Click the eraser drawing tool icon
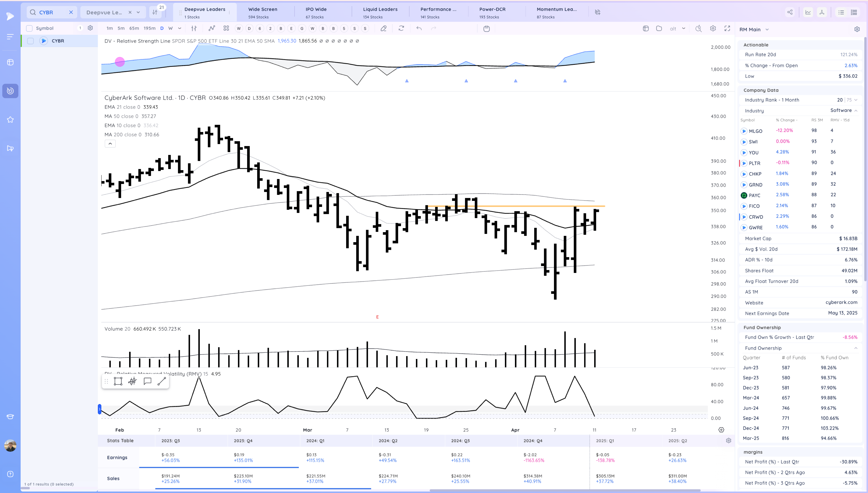This screenshot has width=868, height=493. pyautogui.click(x=383, y=28)
